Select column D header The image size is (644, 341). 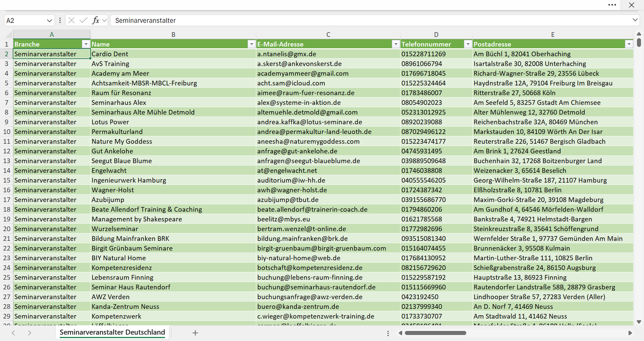[436, 35]
